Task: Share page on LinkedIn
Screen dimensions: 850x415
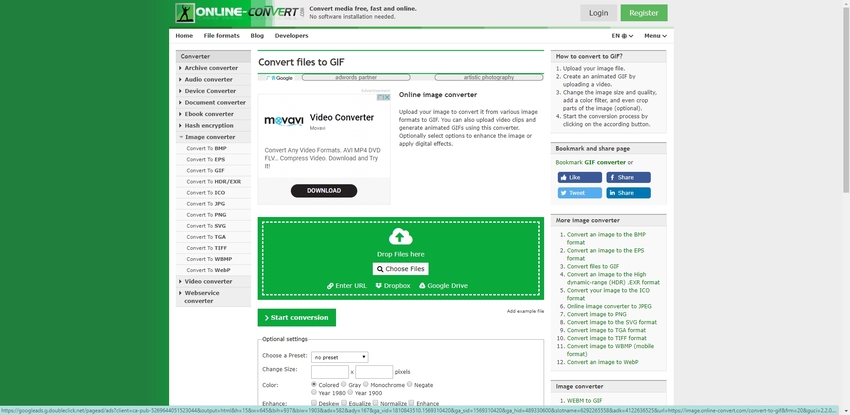Action: (629, 193)
